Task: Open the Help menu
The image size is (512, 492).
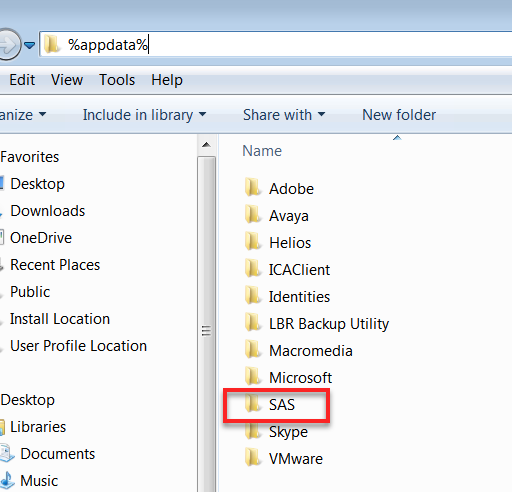Action: click(167, 80)
